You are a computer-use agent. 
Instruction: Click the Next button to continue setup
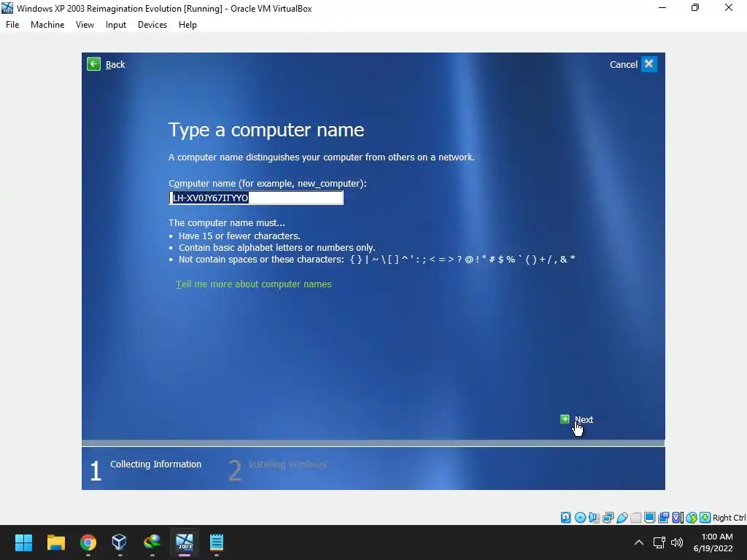click(x=577, y=419)
